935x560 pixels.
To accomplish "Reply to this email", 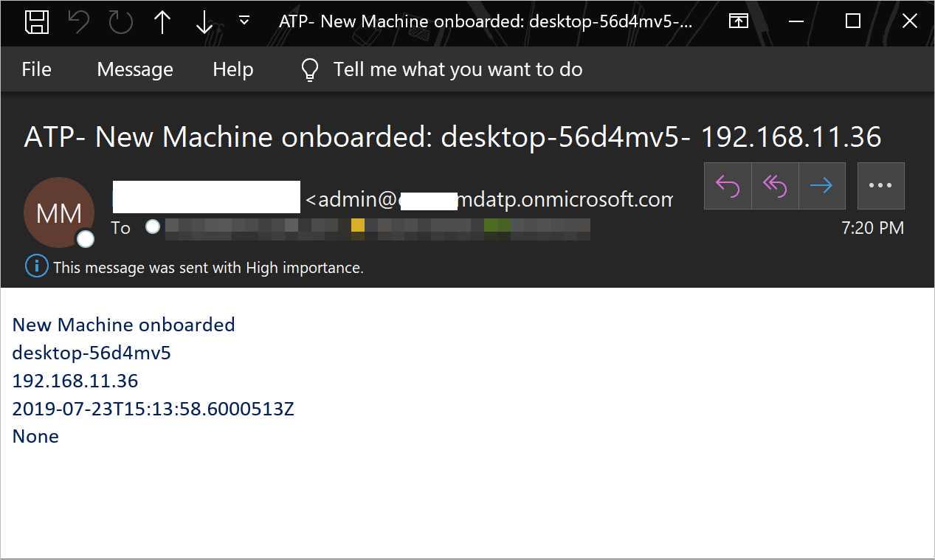I will 728,186.
